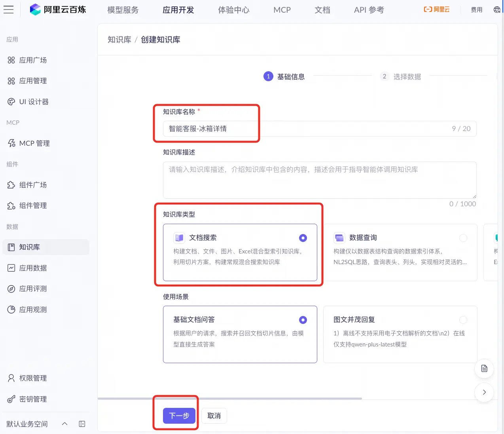
Task: Click the 文档搜索 card icon
Action: 179,238
